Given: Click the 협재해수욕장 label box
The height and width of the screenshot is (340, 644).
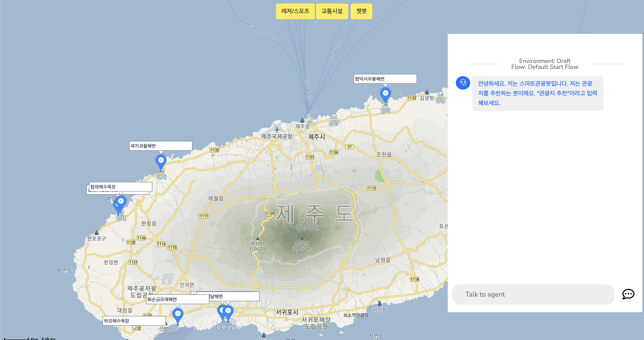Looking at the screenshot, I should 120,187.
